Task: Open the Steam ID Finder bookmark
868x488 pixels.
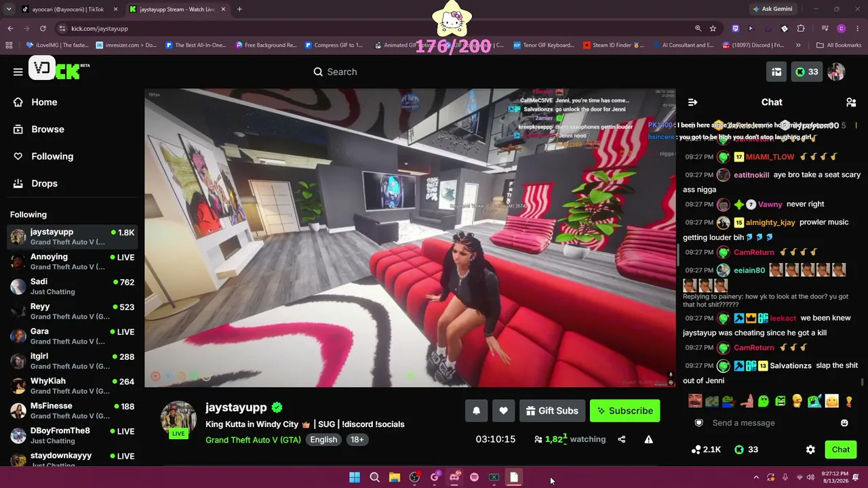Action: [614, 45]
